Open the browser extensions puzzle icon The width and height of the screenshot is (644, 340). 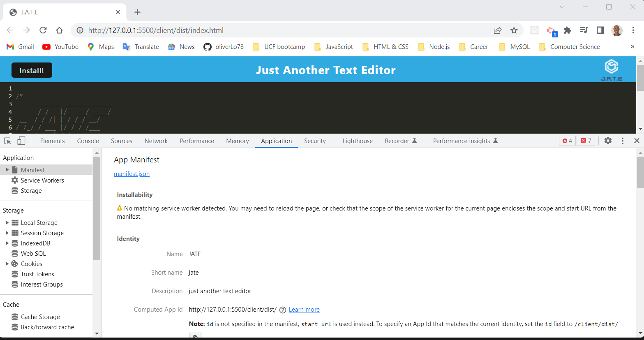pos(567,30)
